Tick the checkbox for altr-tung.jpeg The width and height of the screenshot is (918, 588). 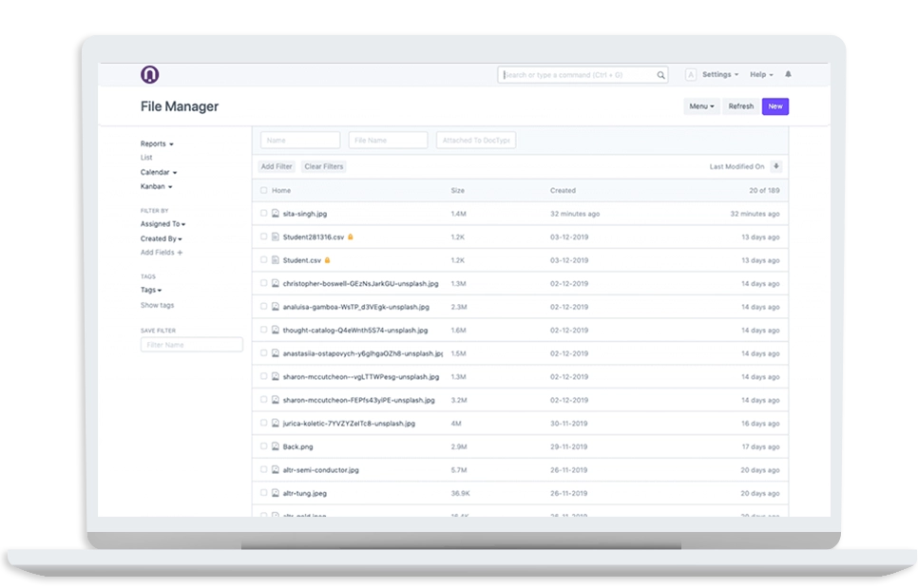264,493
